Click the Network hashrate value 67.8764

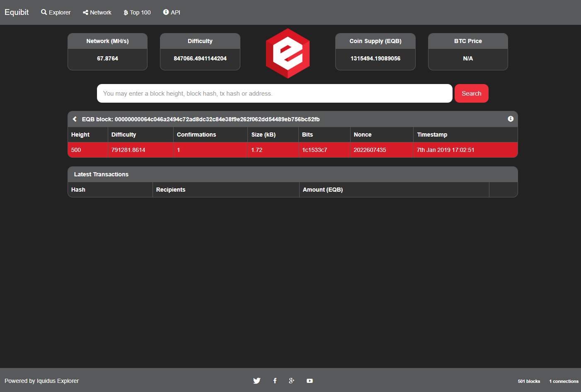tap(107, 58)
